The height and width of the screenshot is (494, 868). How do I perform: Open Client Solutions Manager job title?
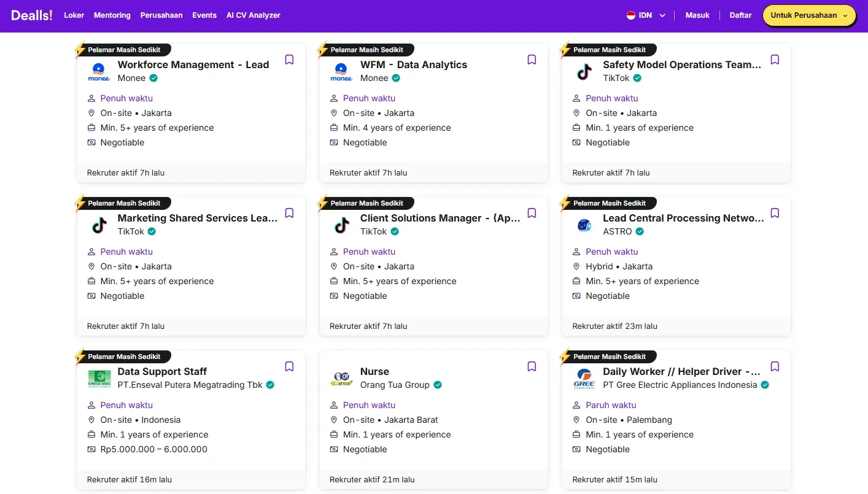tap(440, 218)
